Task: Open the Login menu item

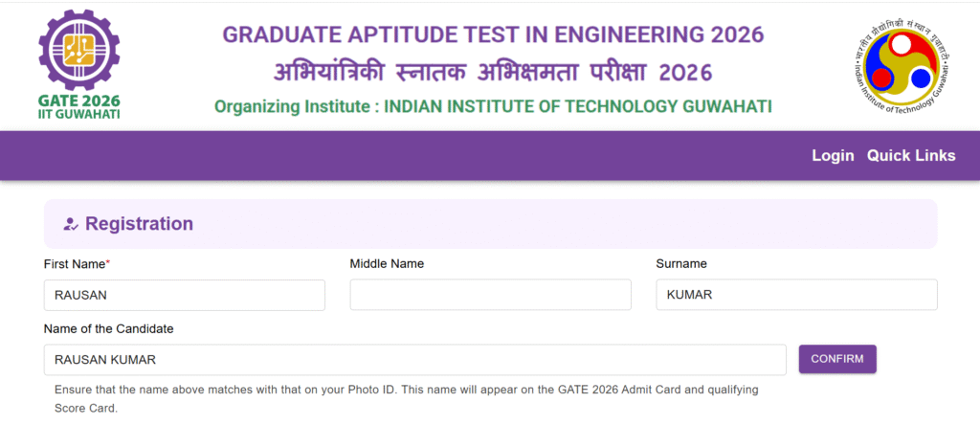Action: (x=833, y=156)
